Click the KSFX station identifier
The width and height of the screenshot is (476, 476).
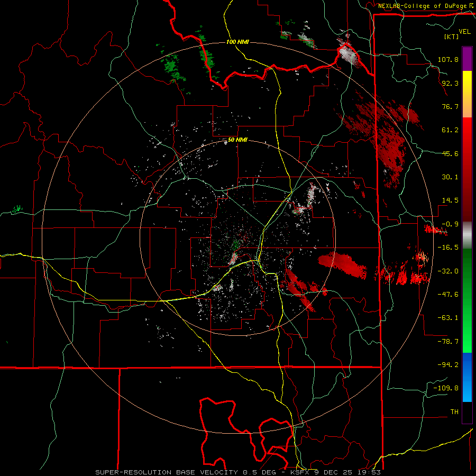(301, 472)
